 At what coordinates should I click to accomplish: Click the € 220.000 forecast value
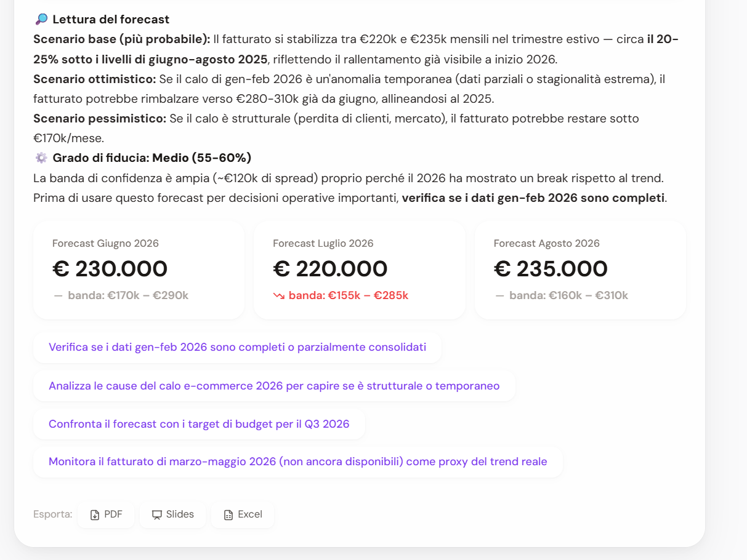(331, 269)
